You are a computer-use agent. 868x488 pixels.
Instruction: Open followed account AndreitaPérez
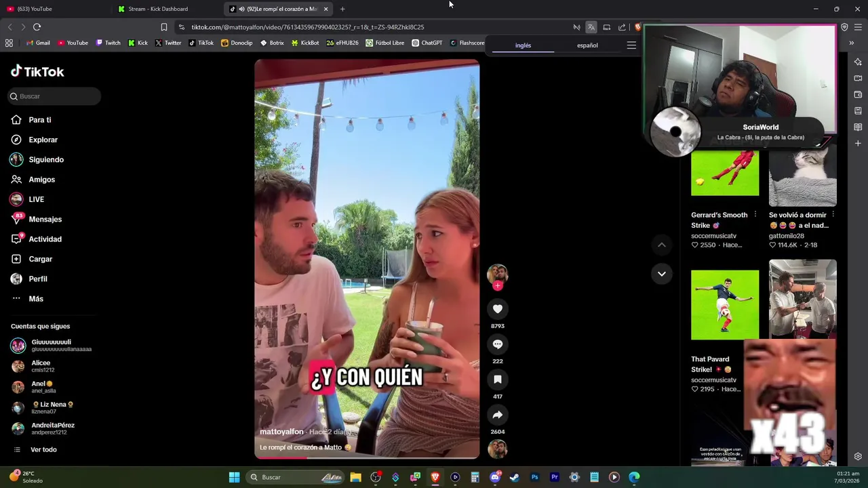(x=52, y=429)
